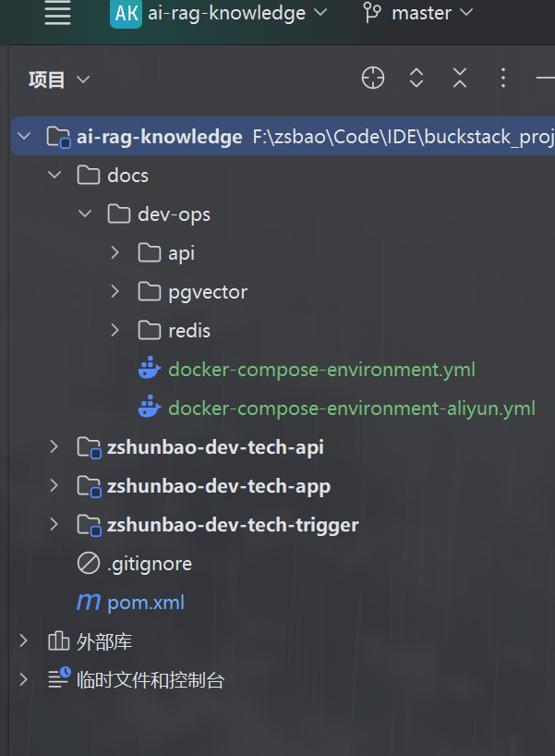Click the Maven icon next to pom.xml
555x756 pixels.
89,603
